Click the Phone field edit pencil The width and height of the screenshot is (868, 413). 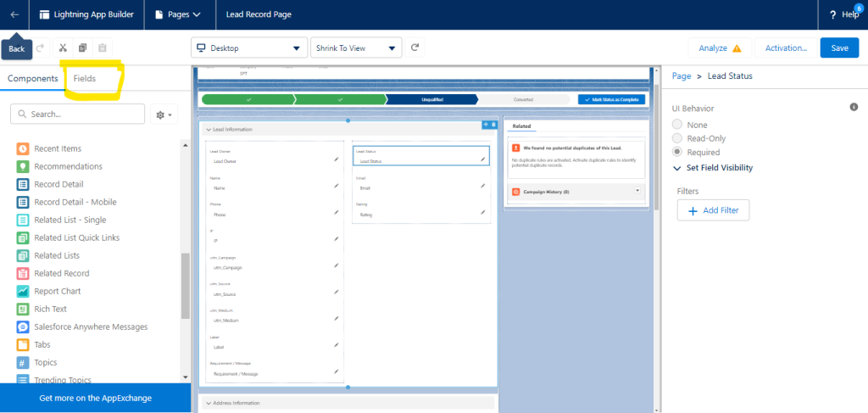click(336, 212)
